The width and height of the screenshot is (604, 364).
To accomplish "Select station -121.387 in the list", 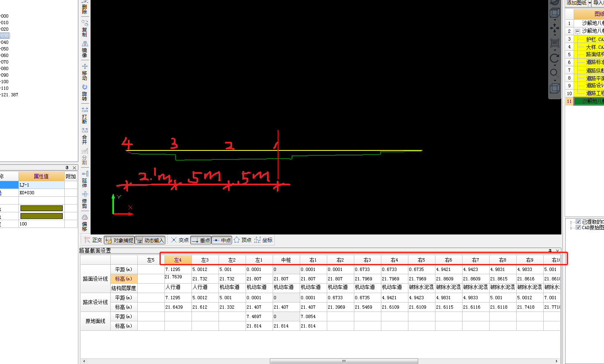I will coord(9,95).
